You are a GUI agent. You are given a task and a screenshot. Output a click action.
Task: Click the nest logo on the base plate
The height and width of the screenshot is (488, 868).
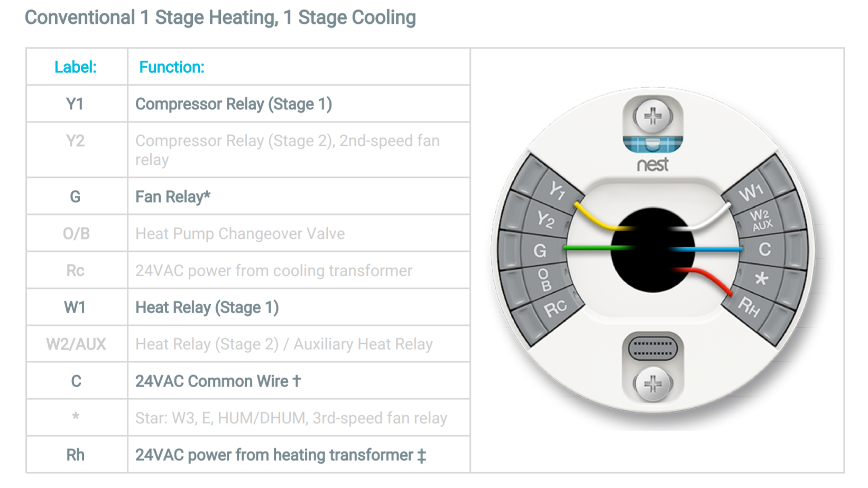point(653,165)
